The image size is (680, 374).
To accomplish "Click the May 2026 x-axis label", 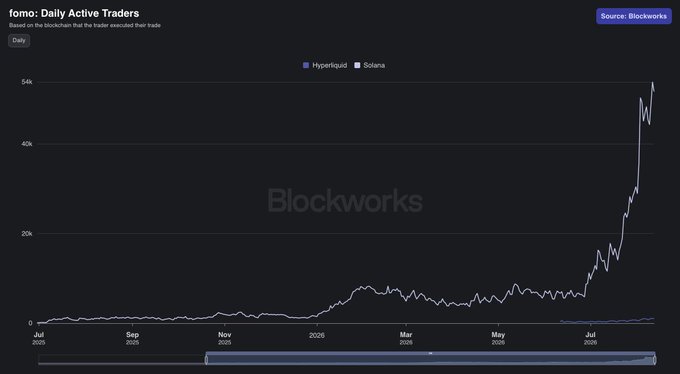I will click(498, 338).
